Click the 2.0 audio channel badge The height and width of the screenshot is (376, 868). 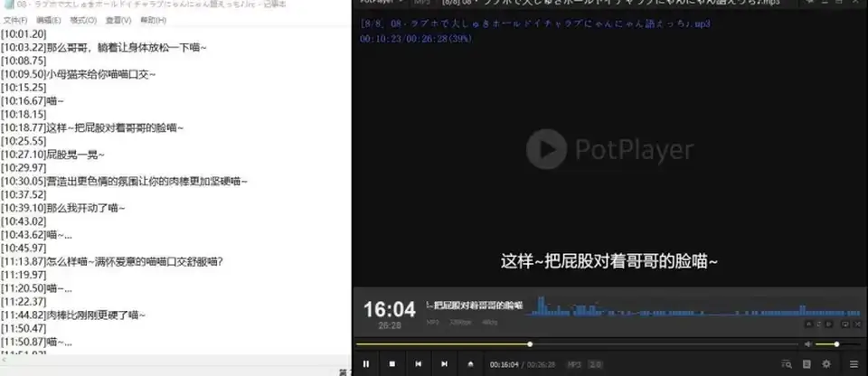[x=595, y=364]
